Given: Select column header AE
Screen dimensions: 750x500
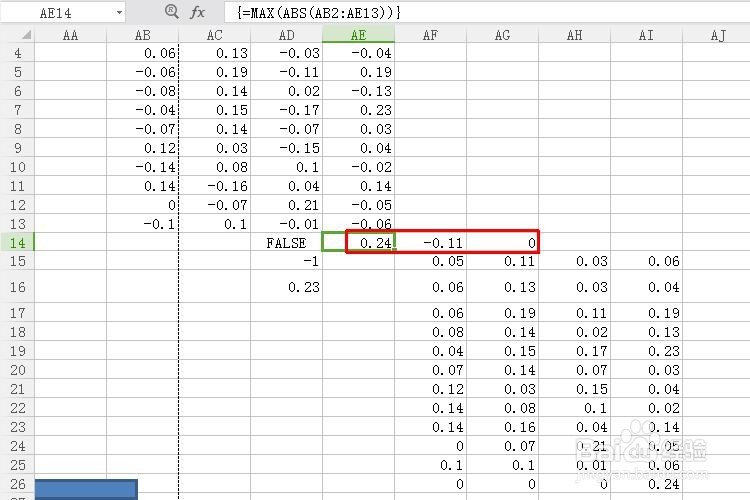Looking at the screenshot, I should coord(359,35).
